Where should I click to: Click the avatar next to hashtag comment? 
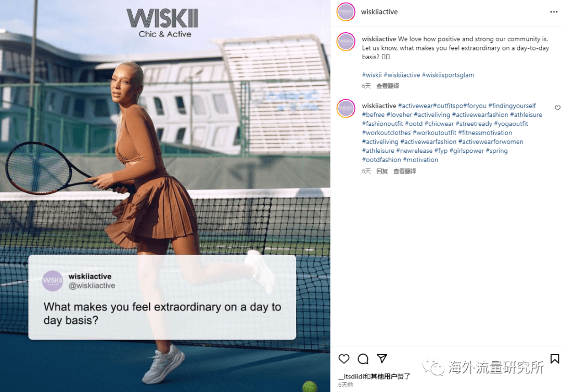(346, 109)
